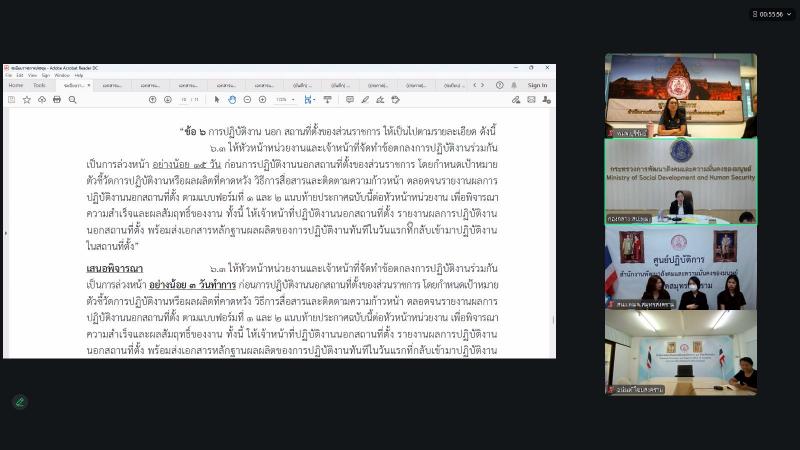Open the notifications bell

tap(514, 85)
